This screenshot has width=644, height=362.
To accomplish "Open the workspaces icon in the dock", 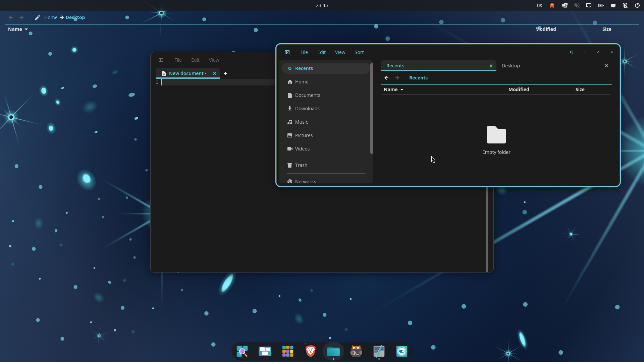I will coord(265,351).
